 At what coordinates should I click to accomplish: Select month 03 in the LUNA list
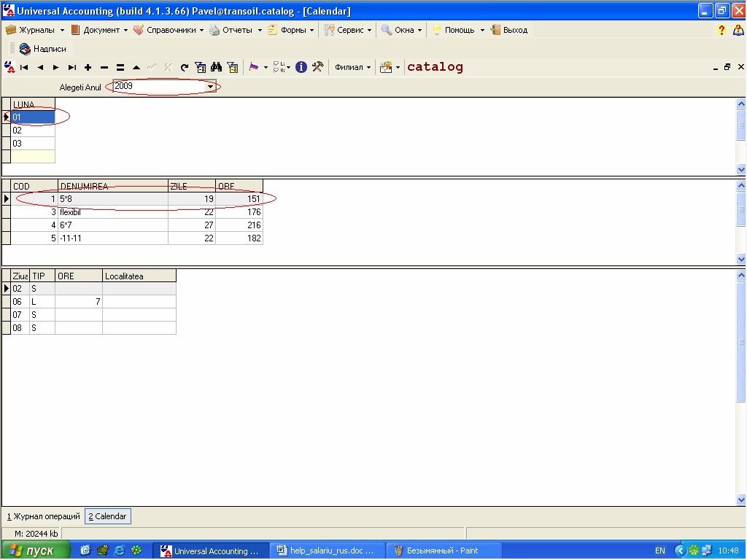coord(33,144)
